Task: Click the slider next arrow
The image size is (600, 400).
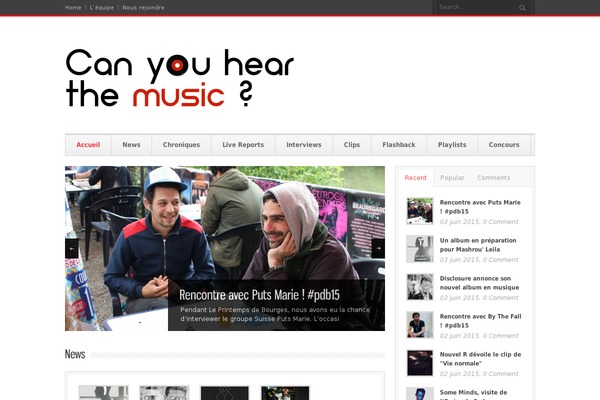Action: (x=378, y=248)
